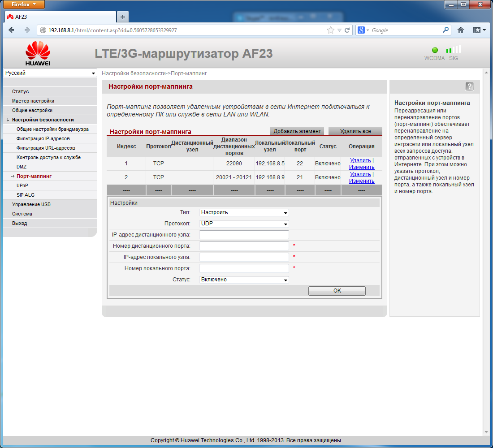Click the Huawei logo
493x448 pixels.
coord(38,53)
